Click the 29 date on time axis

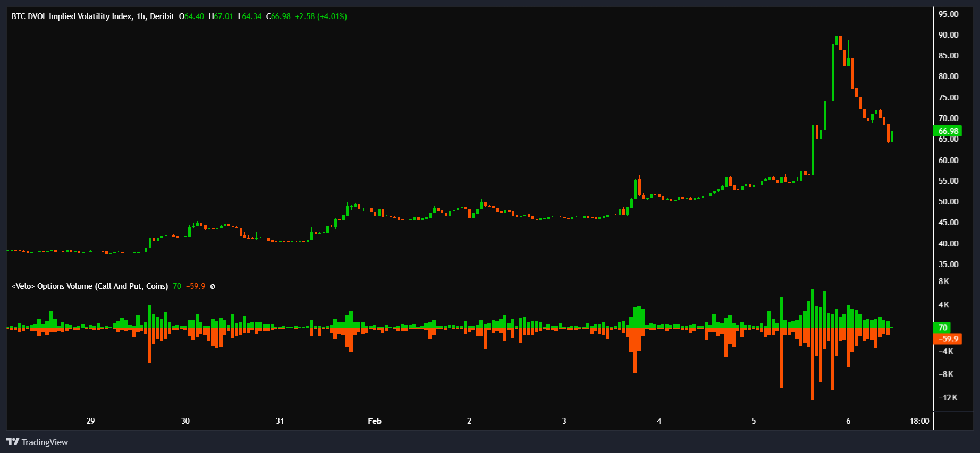pos(90,421)
